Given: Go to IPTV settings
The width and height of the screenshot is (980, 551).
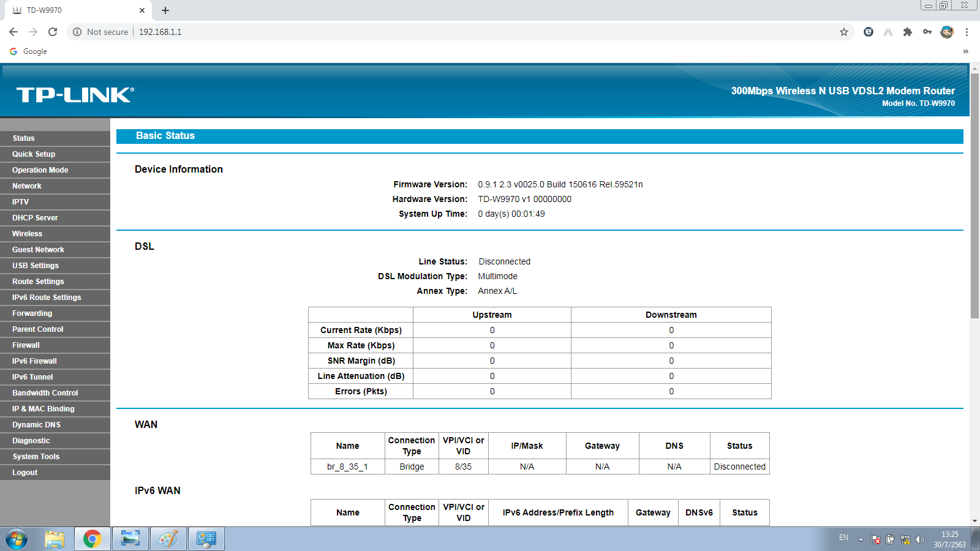Looking at the screenshot, I should tap(55, 202).
